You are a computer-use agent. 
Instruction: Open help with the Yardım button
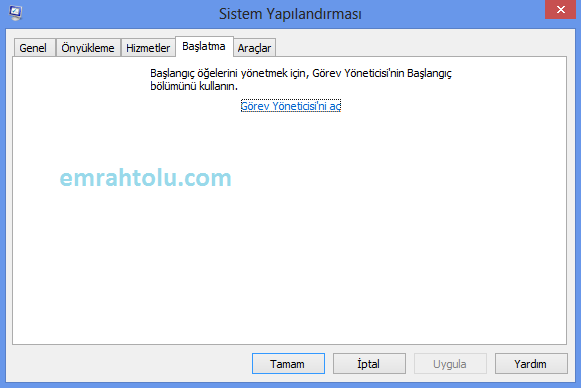[531, 364]
